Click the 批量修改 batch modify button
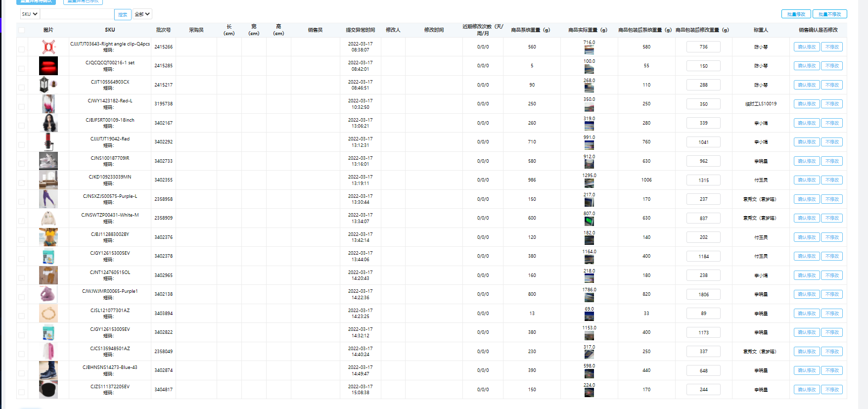The height and width of the screenshot is (409, 868). click(796, 14)
